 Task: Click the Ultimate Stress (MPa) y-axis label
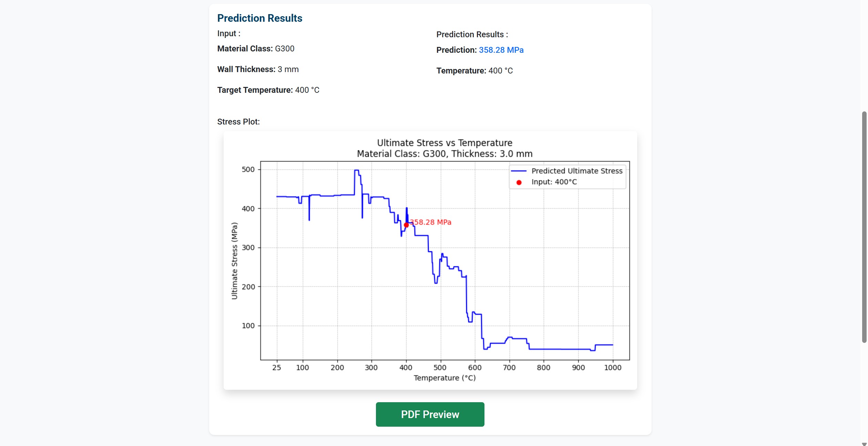235,261
